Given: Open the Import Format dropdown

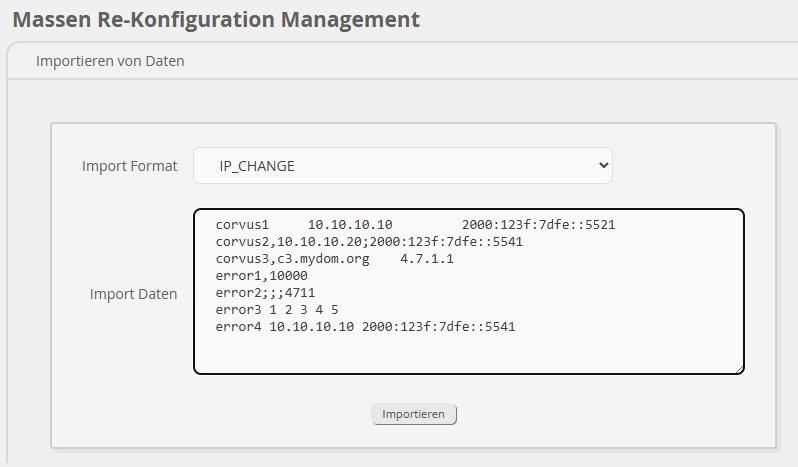Looking at the screenshot, I should click(402, 166).
